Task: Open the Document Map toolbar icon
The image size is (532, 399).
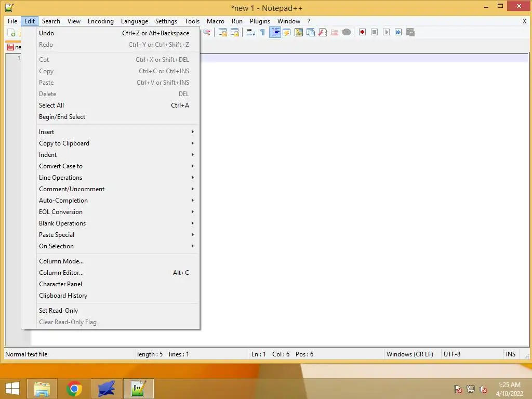Action: (x=299, y=32)
